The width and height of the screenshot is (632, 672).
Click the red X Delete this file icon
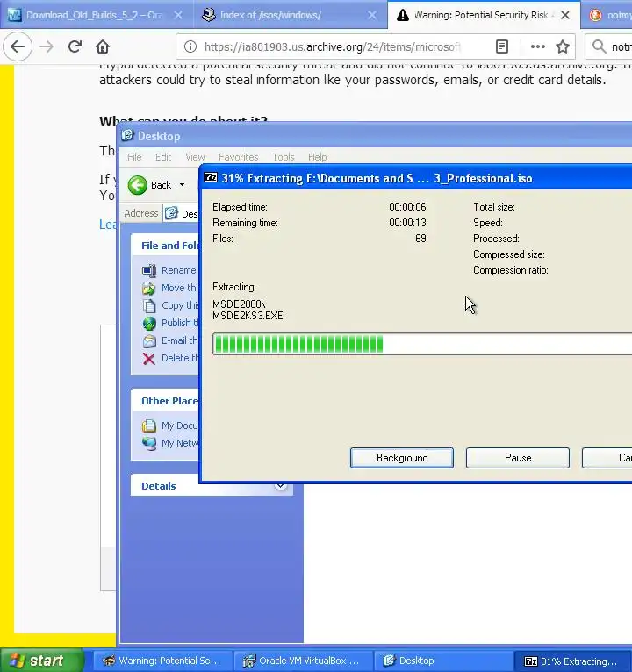(148, 358)
